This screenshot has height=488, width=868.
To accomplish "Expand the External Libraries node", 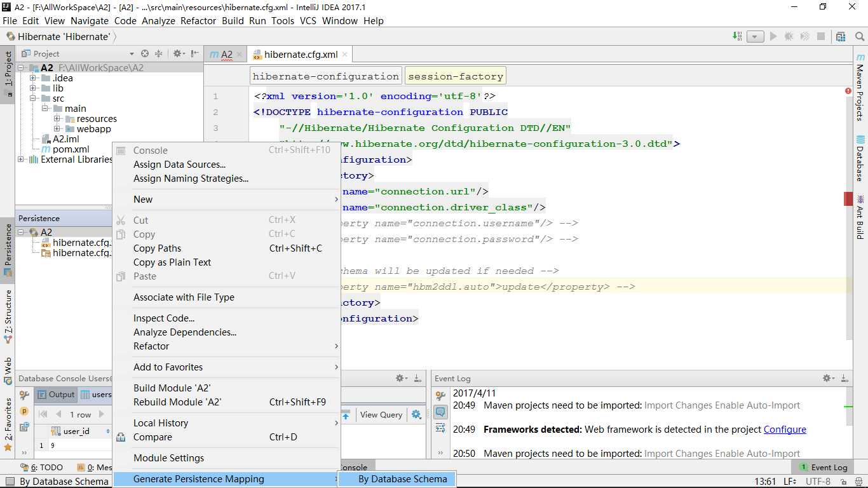I will tap(21, 159).
